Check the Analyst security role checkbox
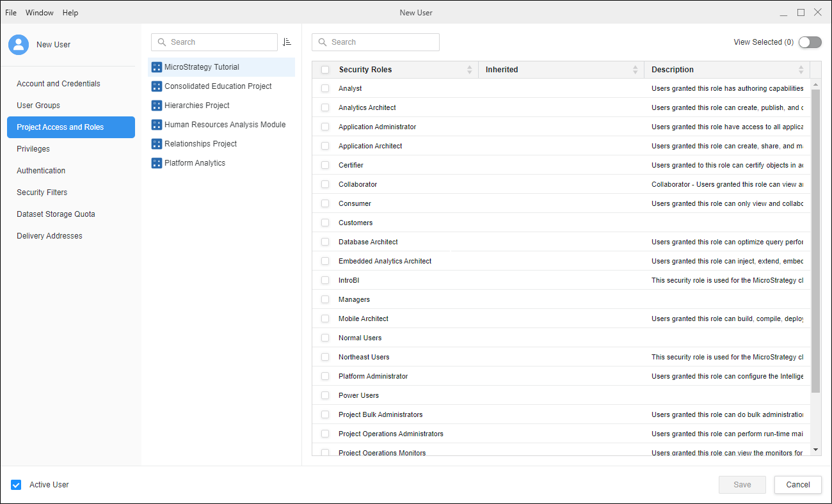 click(325, 88)
